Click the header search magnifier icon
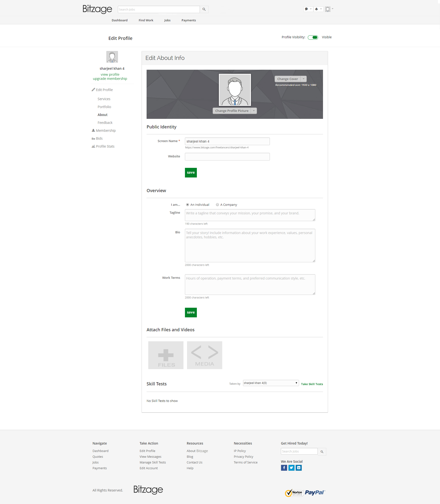 (x=204, y=9)
